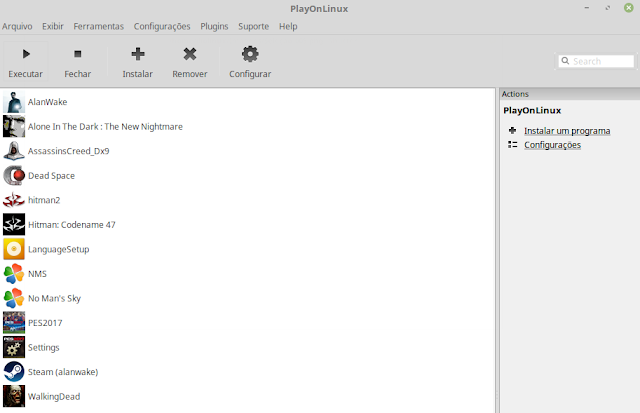Open the Ferramentas menu
This screenshot has width=640, height=413.
pyautogui.click(x=98, y=27)
